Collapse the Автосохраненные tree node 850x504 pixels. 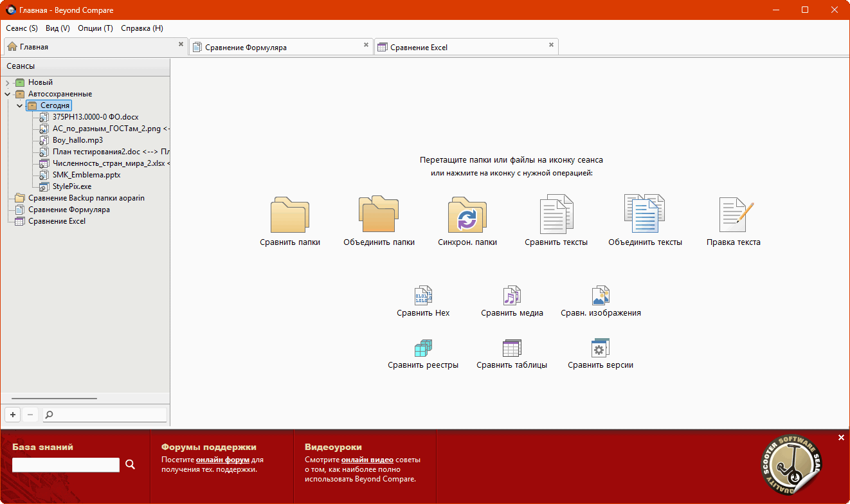tap(7, 94)
